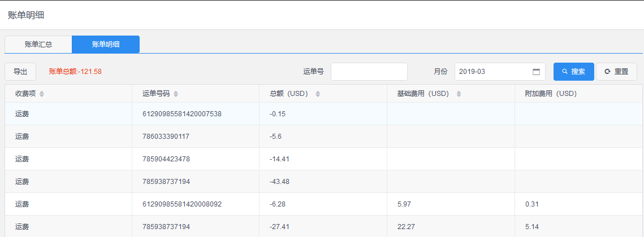Click the 导出 export button
The width and height of the screenshot is (644, 237).
tap(20, 72)
